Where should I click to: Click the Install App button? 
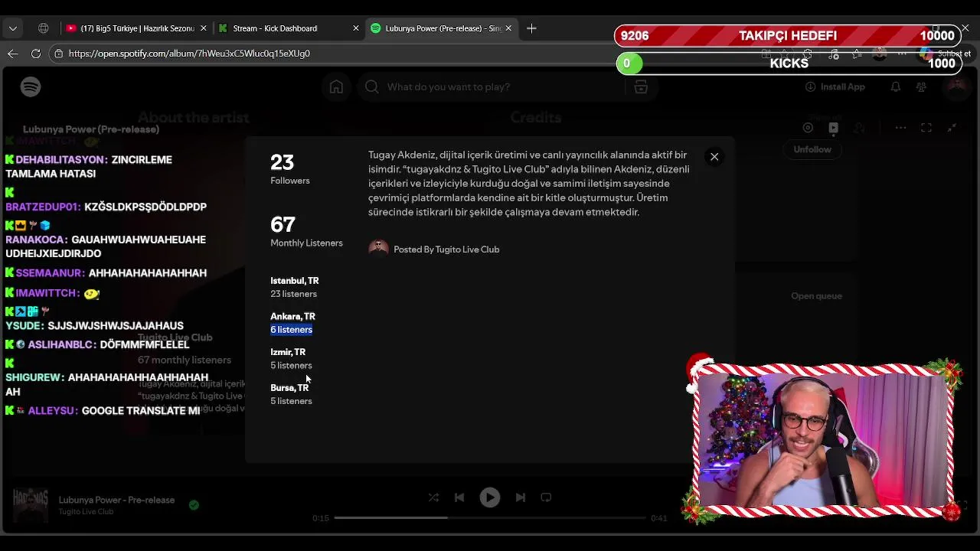(x=835, y=87)
